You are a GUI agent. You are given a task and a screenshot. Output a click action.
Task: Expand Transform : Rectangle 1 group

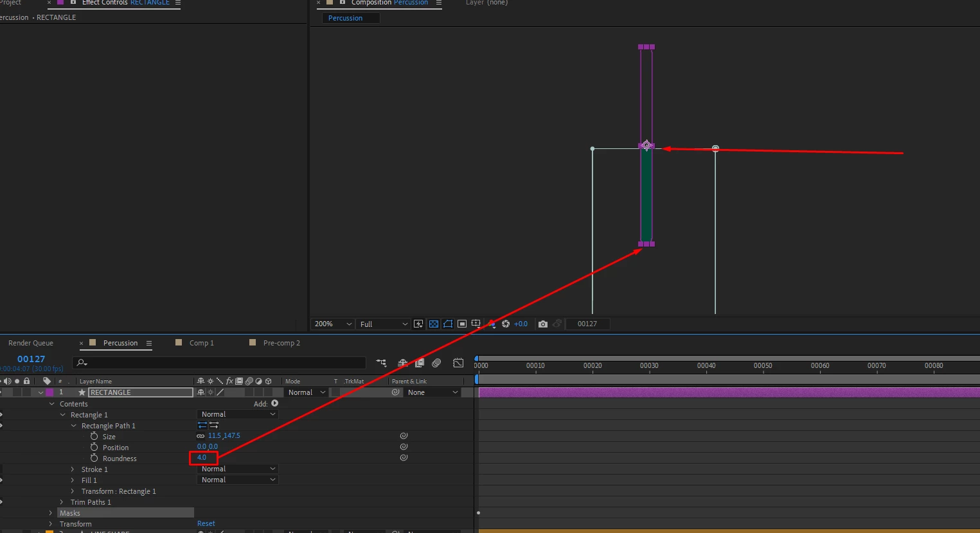pyautogui.click(x=73, y=491)
